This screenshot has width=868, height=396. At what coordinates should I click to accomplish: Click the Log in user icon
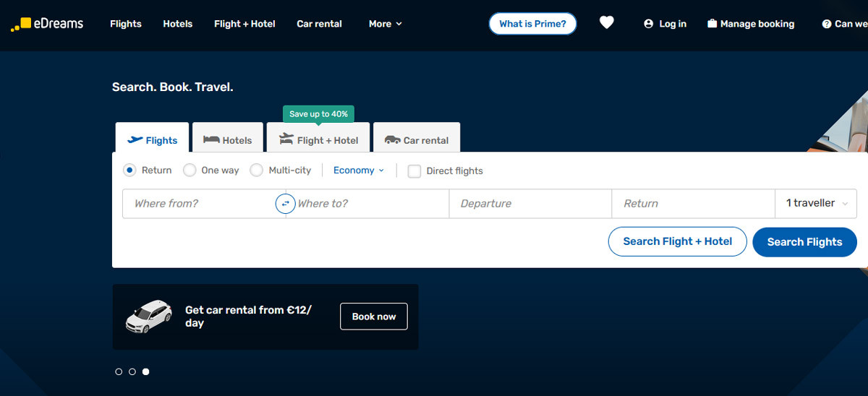point(648,24)
